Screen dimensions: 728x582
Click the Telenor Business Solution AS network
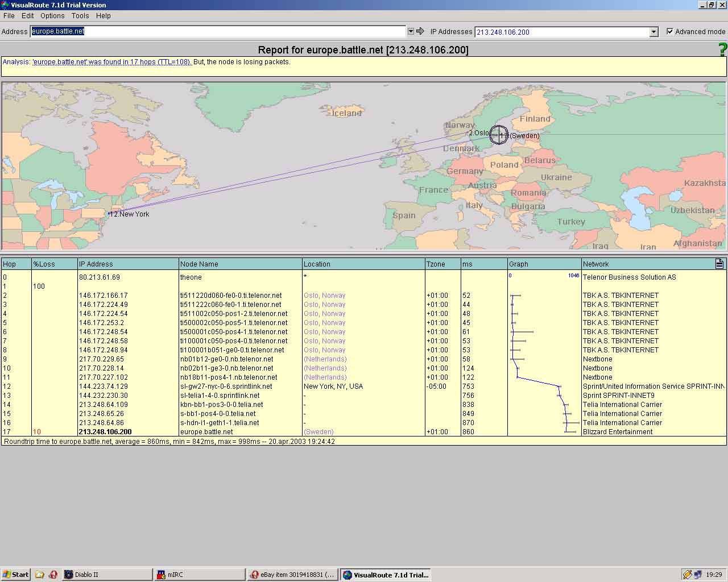[x=630, y=277]
